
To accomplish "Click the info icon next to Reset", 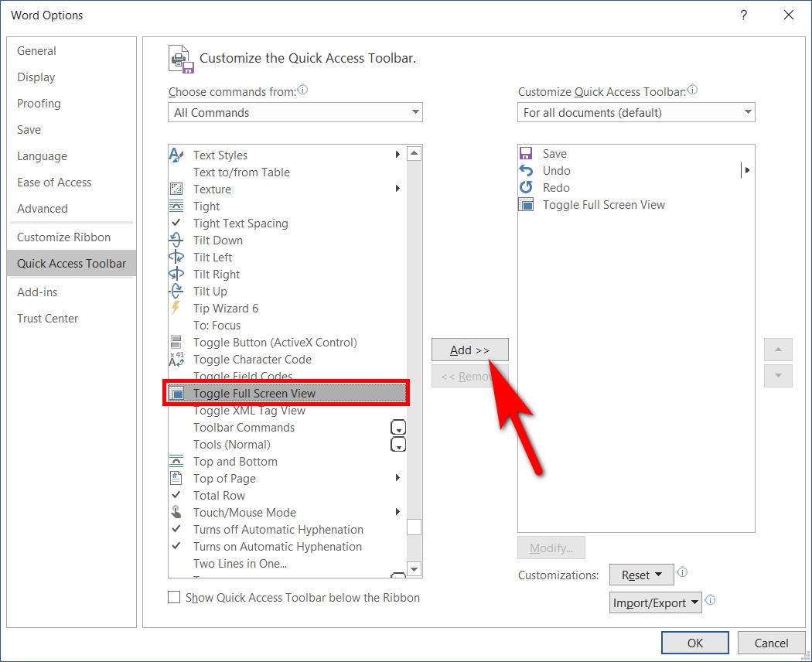I will pos(683,572).
